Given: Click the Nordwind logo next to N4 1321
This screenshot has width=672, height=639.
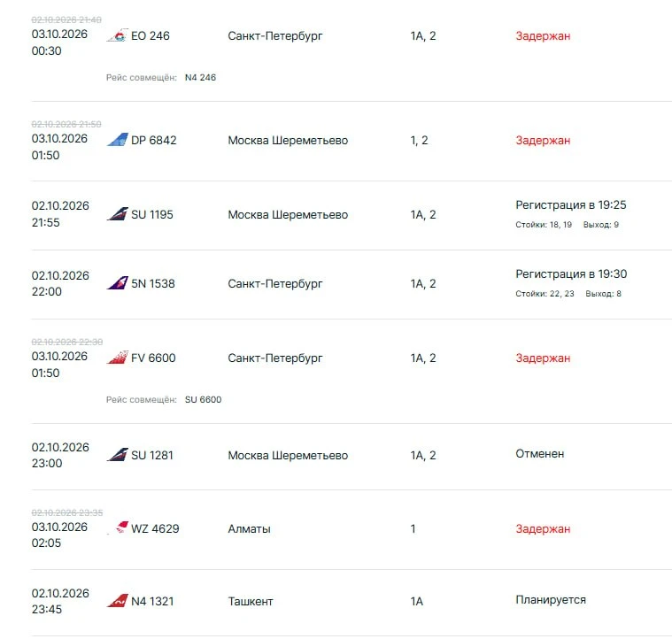Looking at the screenshot, I should point(118,600).
